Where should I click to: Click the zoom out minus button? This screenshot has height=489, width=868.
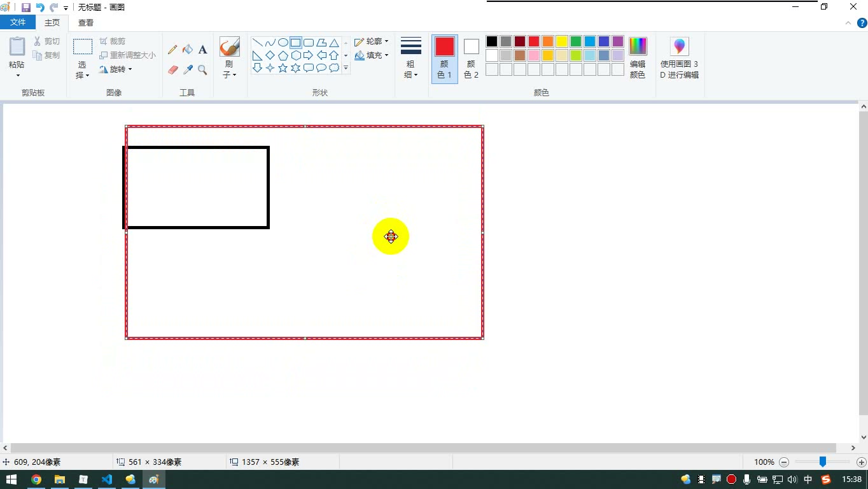click(784, 462)
